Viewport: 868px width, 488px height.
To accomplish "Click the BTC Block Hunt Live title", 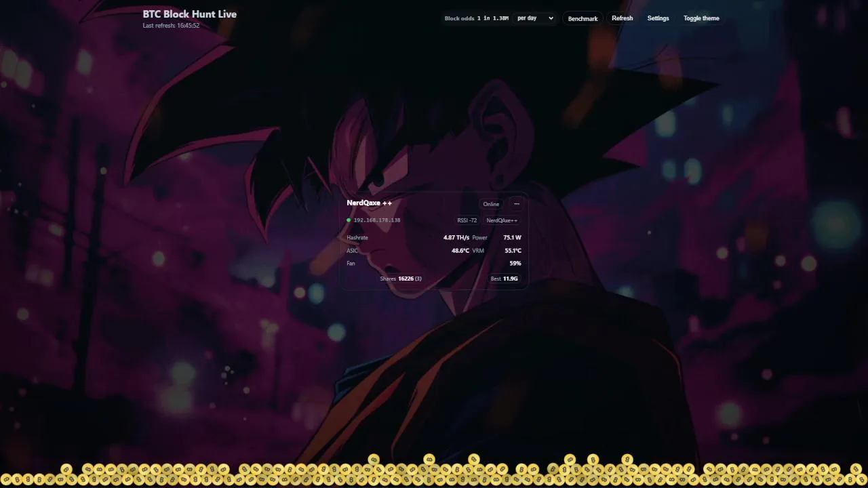I will point(190,14).
